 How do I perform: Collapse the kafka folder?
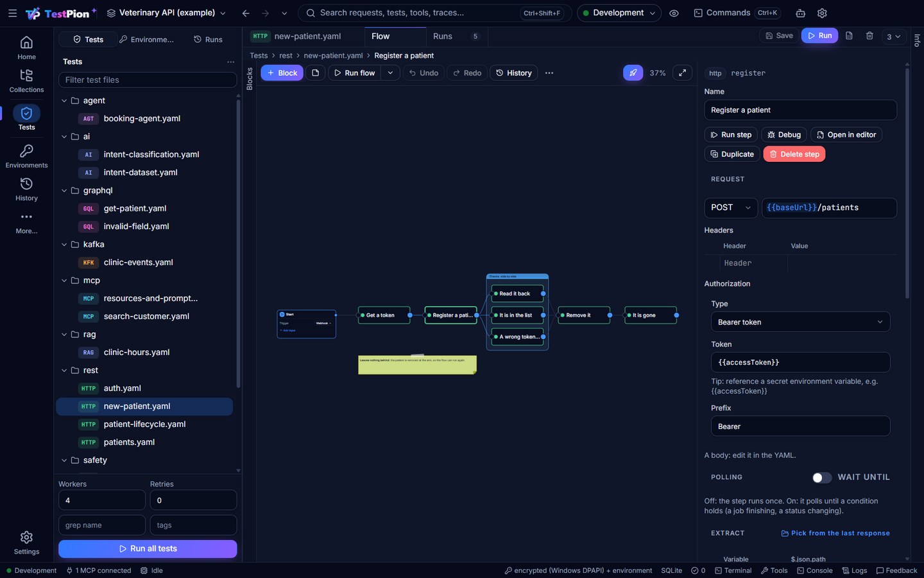pos(64,244)
